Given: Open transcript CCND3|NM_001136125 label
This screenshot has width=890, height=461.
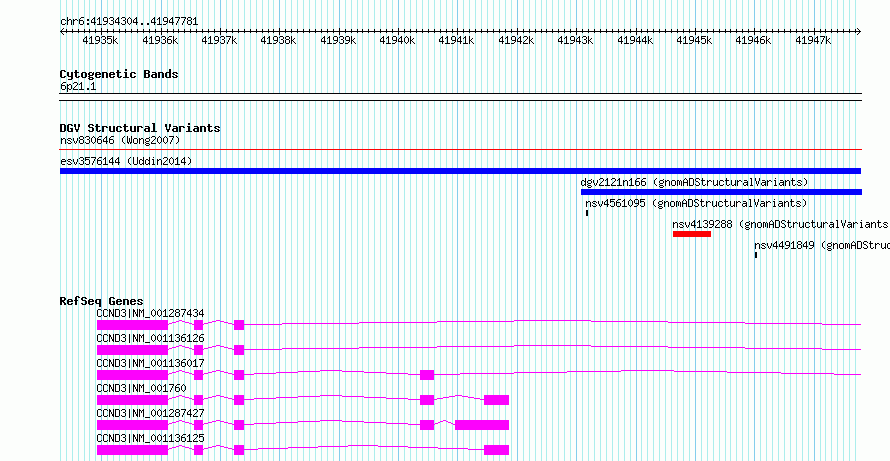Looking at the screenshot, I should (x=150, y=438).
